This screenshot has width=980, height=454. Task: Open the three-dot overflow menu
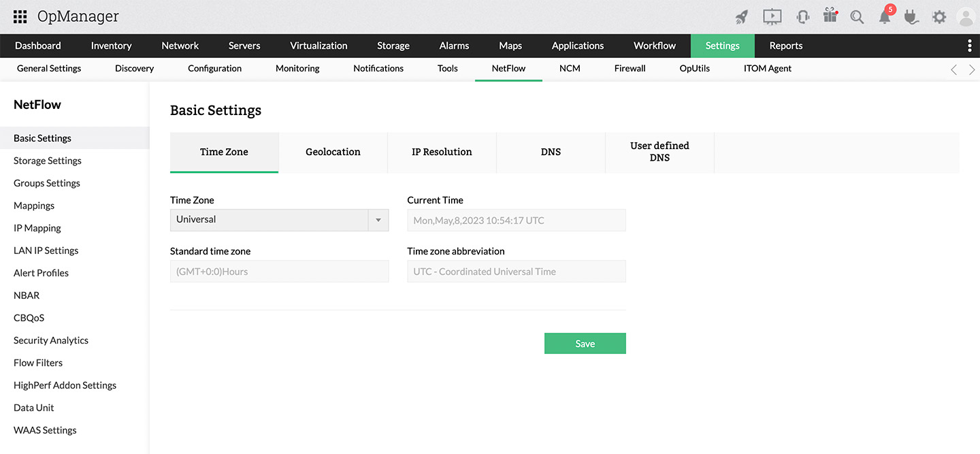click(969, 46)
